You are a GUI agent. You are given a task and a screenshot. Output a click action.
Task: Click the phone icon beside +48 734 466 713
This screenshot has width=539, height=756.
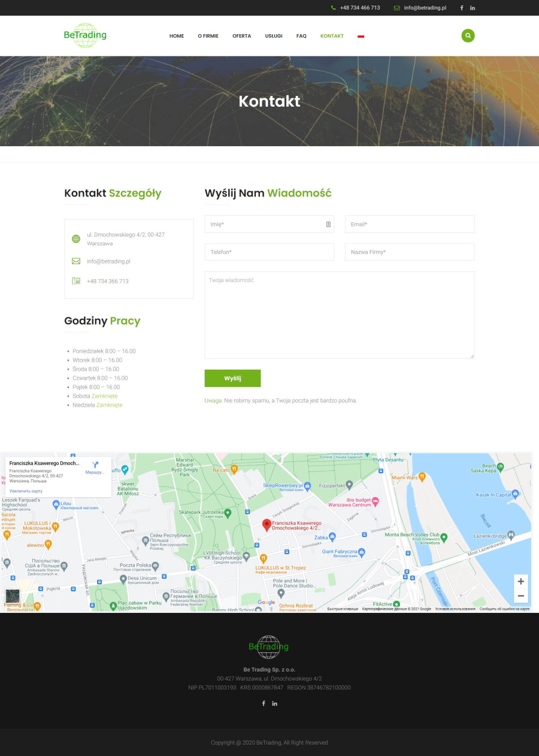tap(334, 8)
